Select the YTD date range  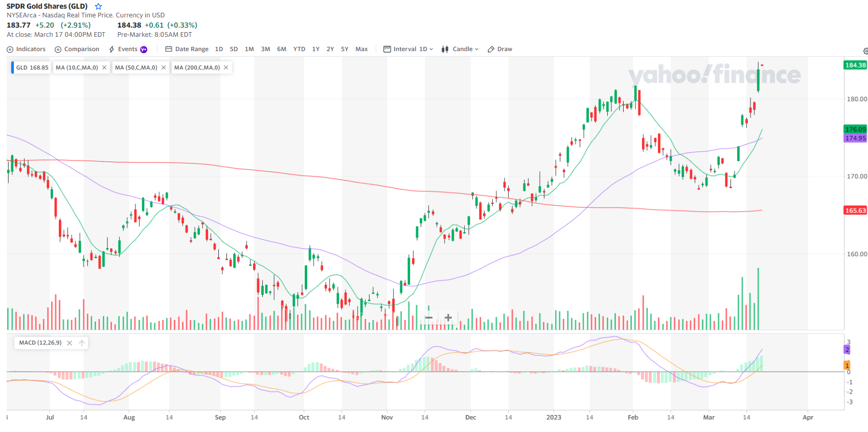(299, 49)
